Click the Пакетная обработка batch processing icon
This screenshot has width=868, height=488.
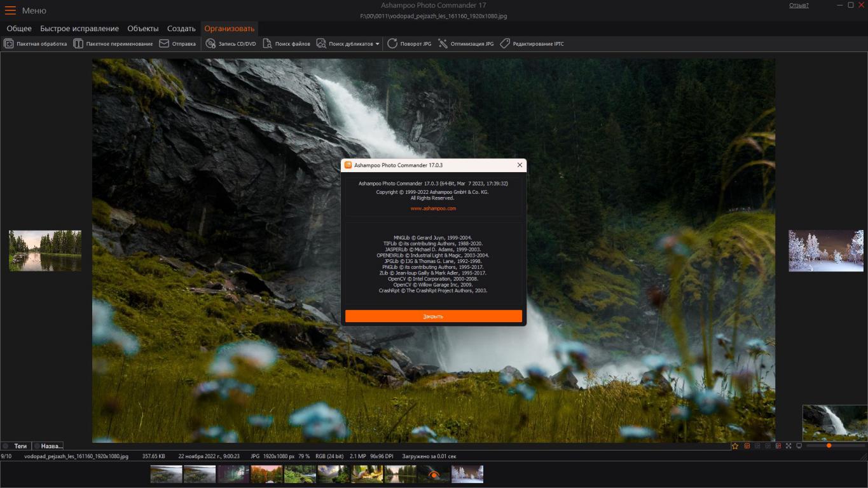pyautogui.click(x=9, y=44)
